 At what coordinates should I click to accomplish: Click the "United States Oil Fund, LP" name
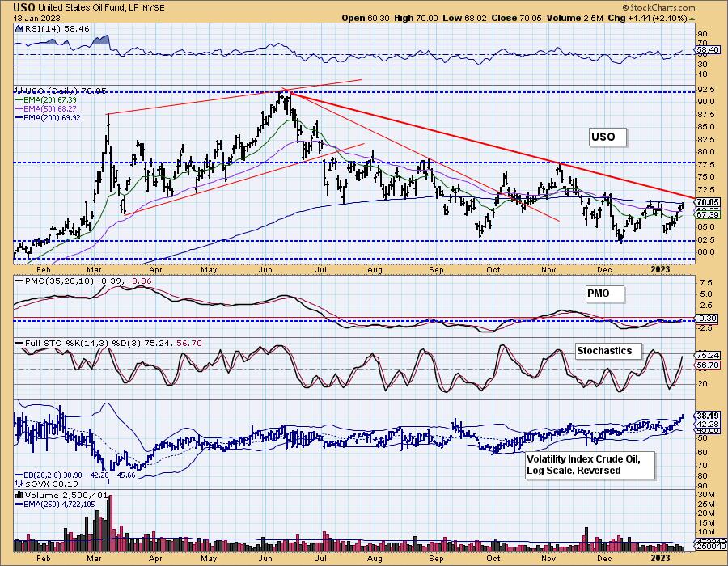pos(90,8)
